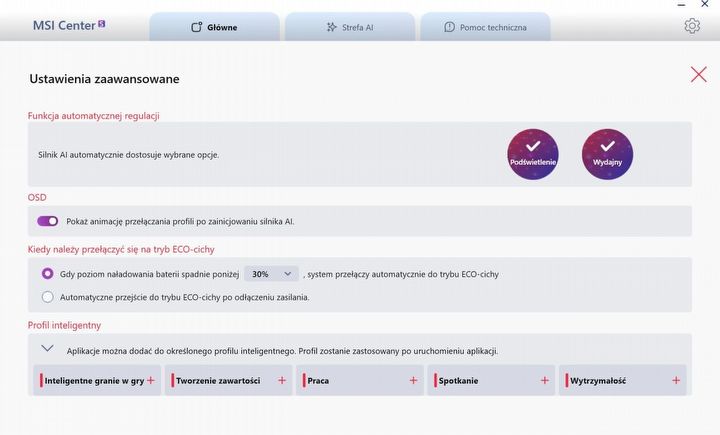
Task: Disable the OSD profile animation switch
Action: click(47, 221)
